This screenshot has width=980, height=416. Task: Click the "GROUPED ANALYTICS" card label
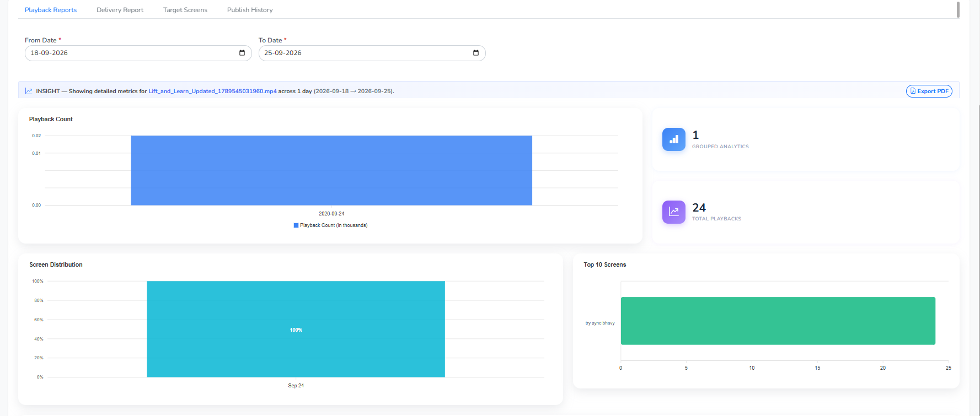[x=720, y=147]
